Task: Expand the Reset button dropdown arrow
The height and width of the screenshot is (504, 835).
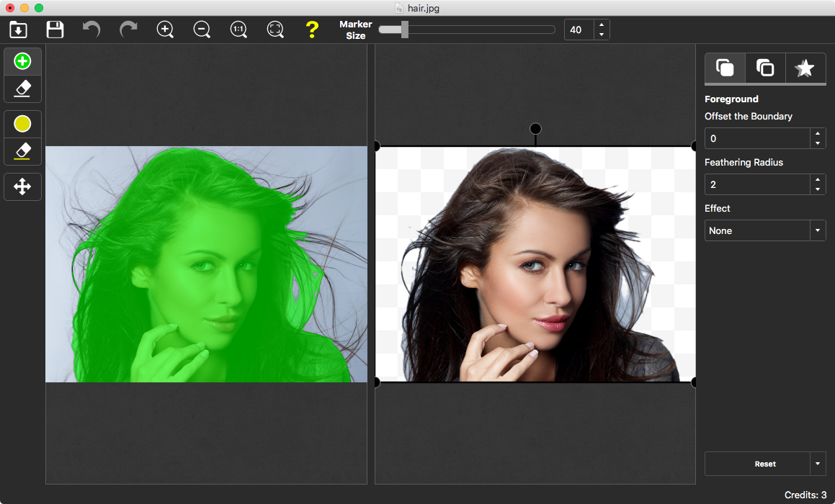Action: point(818,464)
